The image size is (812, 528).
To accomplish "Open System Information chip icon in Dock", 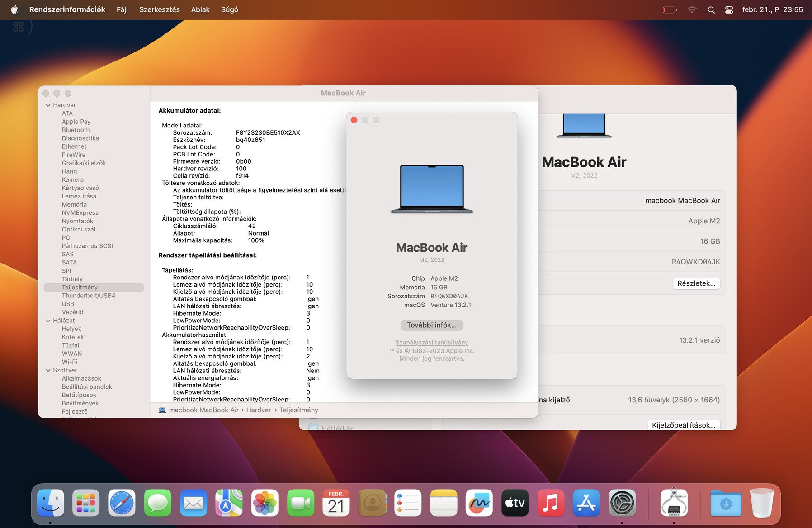I will pyautogui.click(x=674, y=503).
